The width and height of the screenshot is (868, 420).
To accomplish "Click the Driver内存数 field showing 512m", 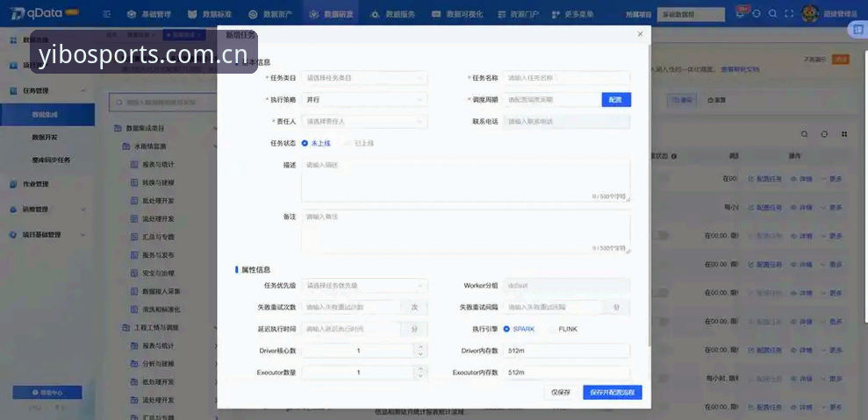I will [567, 351].
